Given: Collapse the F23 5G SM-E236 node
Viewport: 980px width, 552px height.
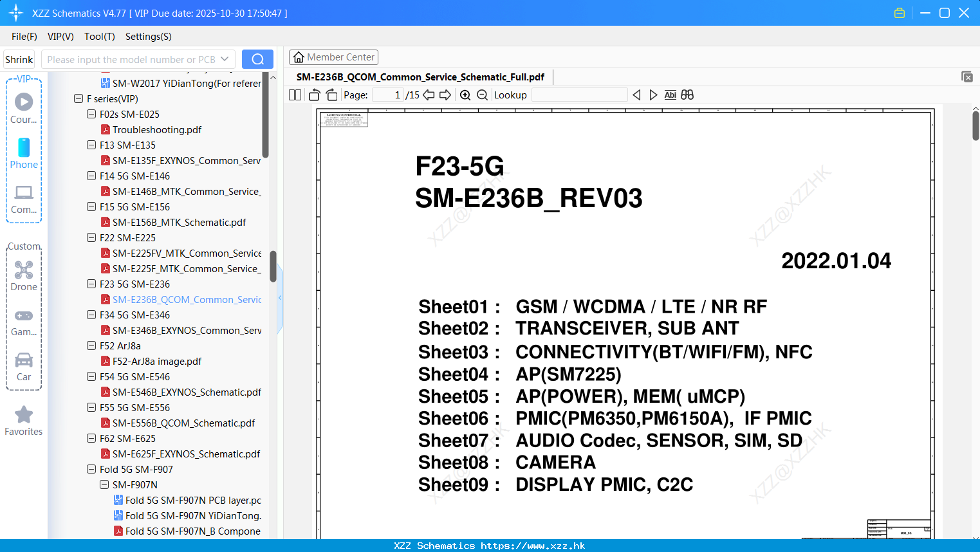Looking at the screenshot, I should [91, 284].
